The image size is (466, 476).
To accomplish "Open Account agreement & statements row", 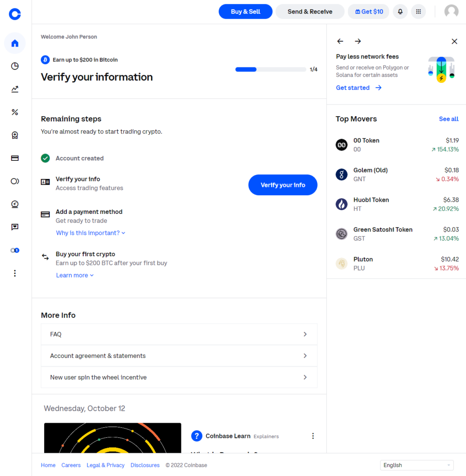I will (179, 356).
